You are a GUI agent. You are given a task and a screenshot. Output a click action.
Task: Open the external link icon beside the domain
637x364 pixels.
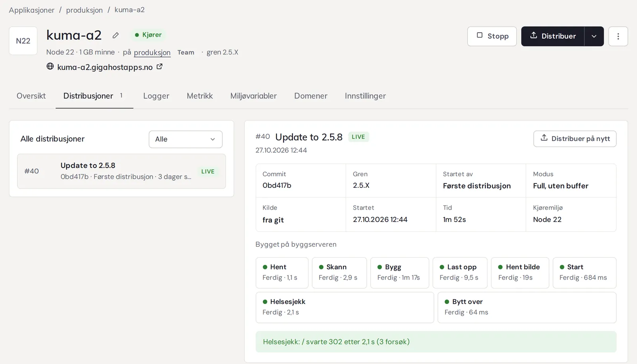coord(160,66)
